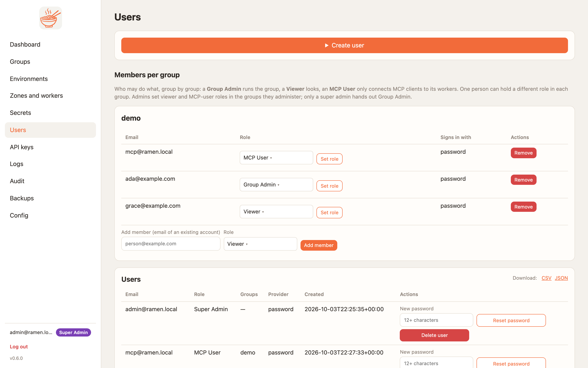The image size is (588, 368).
Task: Reset password for admin@ramen.local
Action: pos(511,321)
